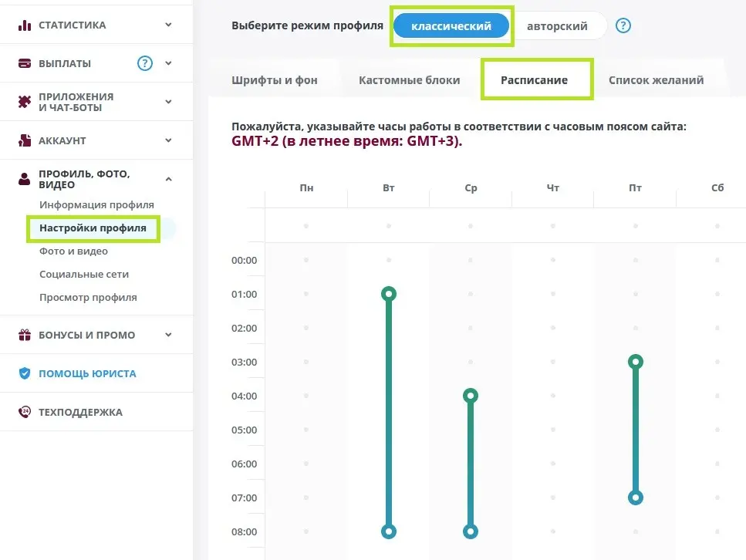Viewport: 746px width, 560px height.
Task: Open the Список желаний tab
Action: (656, 80)
